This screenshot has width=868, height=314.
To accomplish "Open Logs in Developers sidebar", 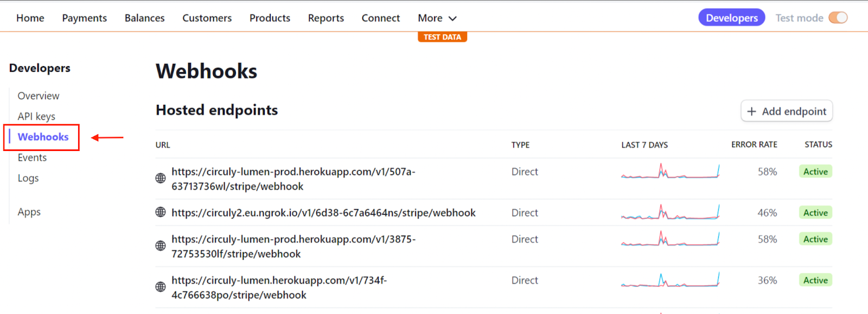I will [28, 178].
